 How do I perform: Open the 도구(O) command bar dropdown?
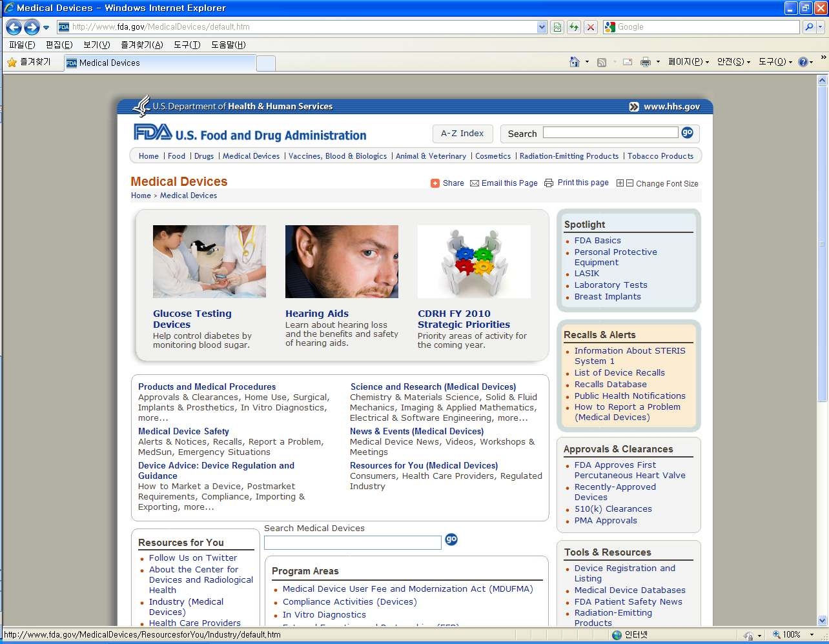point(775,62)
